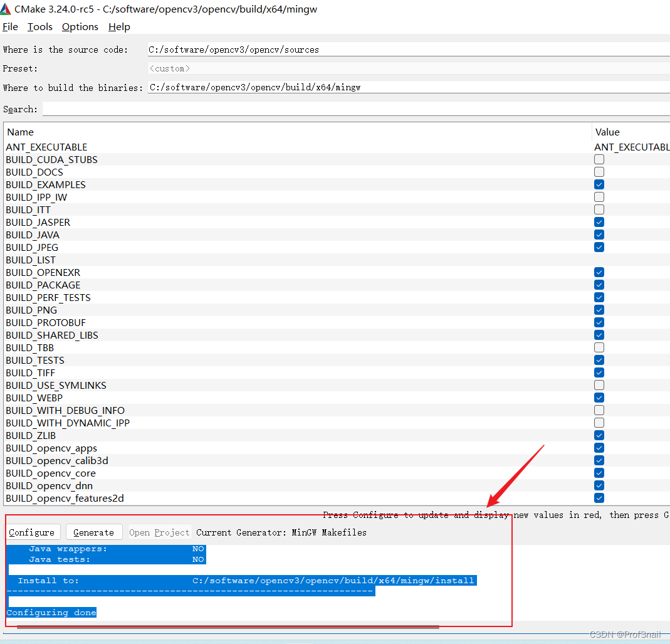
Task: Uncheck BUILD_PROTOBUF checkbox
Action: coord(599,322)
